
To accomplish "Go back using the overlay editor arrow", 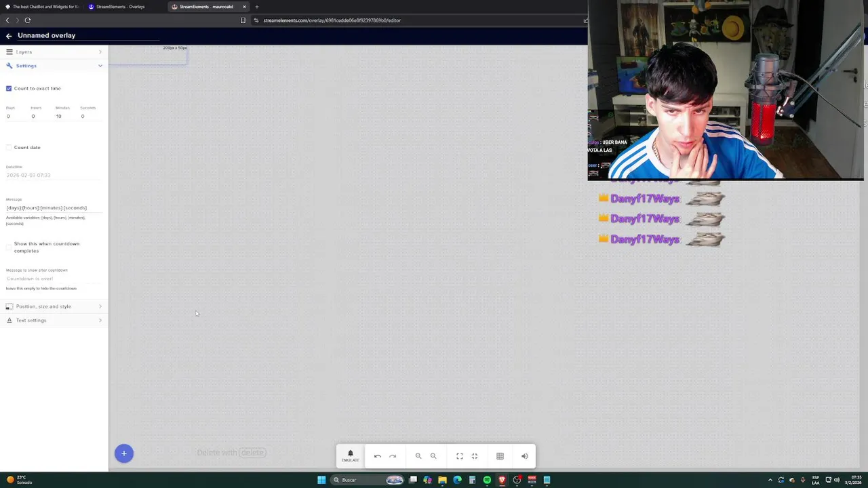I will (9, 35).
